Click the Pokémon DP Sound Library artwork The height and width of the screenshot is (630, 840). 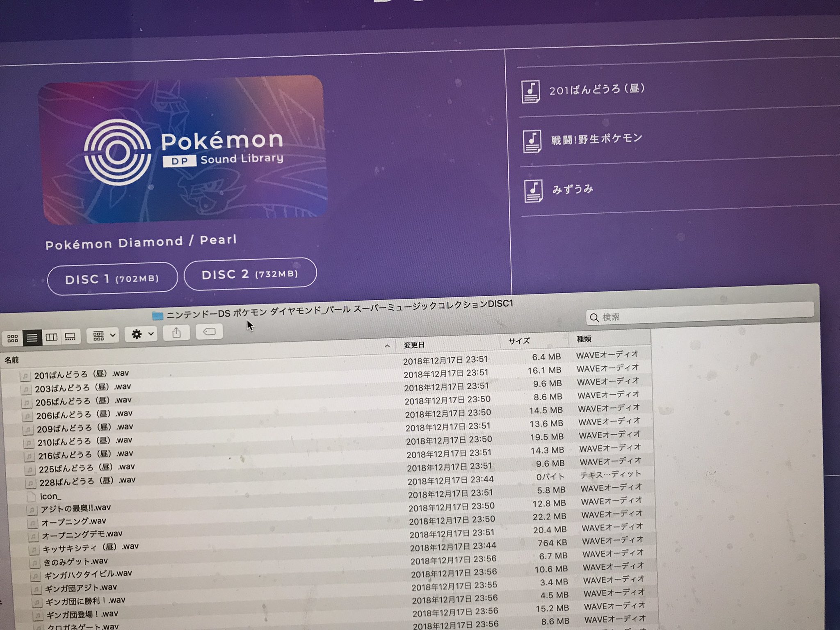click(184, 149)
